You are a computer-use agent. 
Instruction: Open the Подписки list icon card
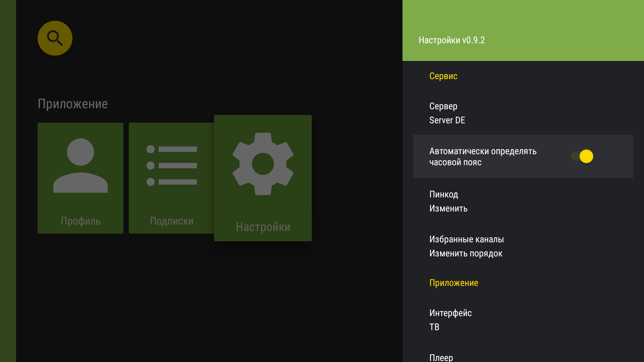tap(171, 178)
